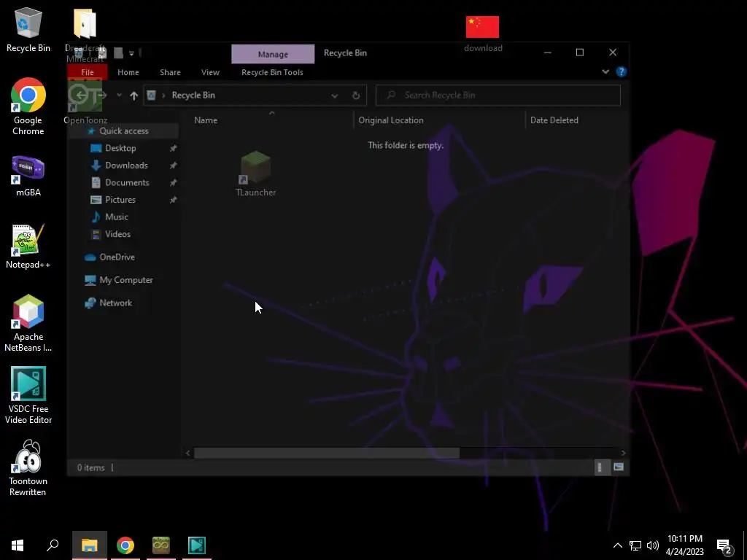Switch to details view in the status bar
The height and width of the screenshot is (560, 747).
tap(600, 467)
